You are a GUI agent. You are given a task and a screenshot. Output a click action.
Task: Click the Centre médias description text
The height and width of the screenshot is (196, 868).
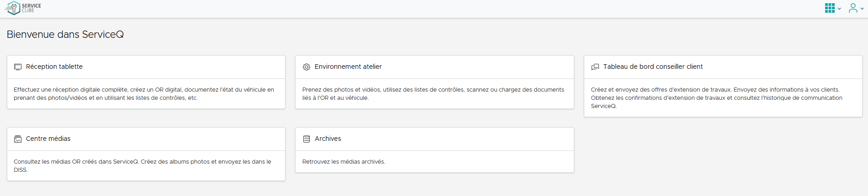pyautogui.click(x=142, y=165)
